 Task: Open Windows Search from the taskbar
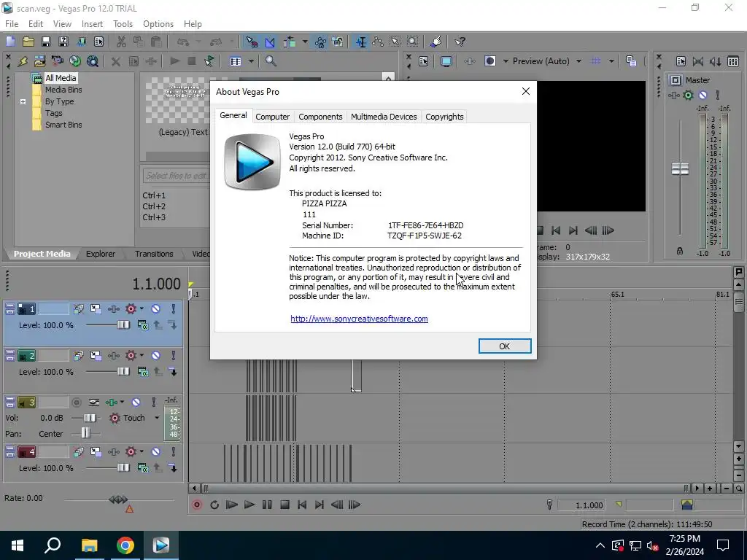pos(53,545)
